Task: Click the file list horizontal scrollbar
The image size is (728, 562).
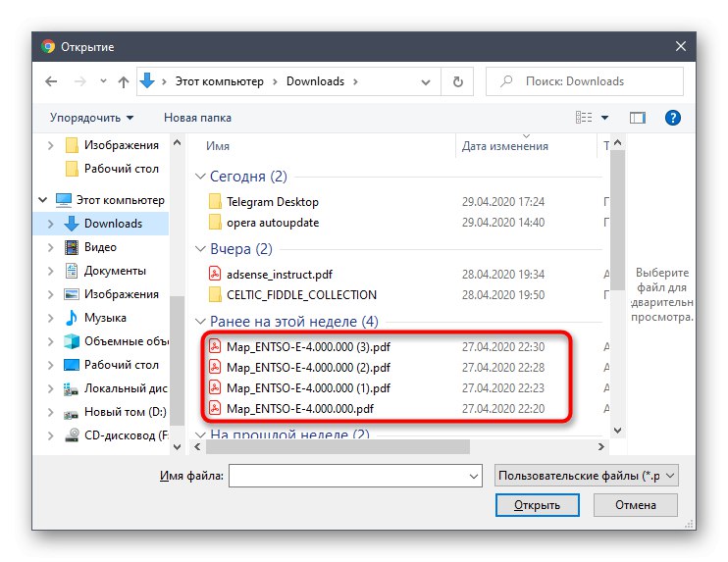Action: 338,447
